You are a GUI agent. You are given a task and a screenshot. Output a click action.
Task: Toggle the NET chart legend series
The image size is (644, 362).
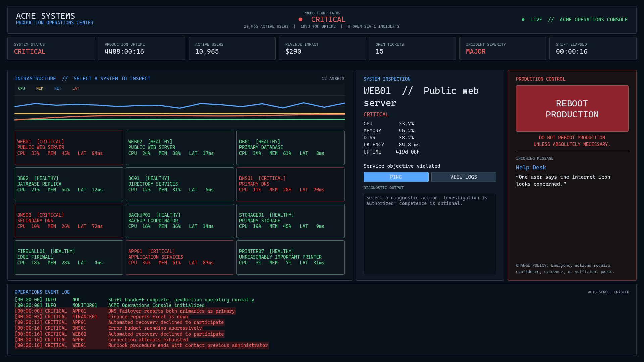click(58, 89)
